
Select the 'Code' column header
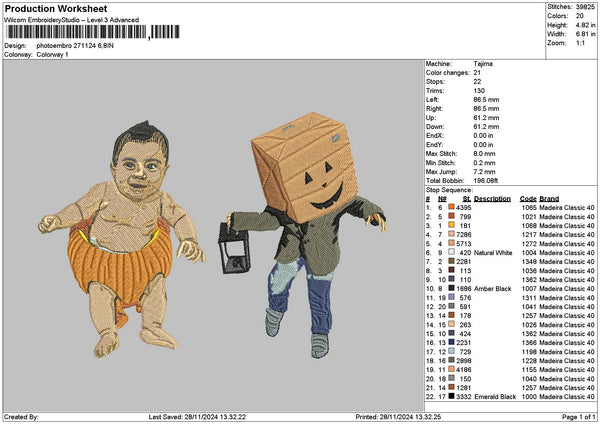(528, 199)
